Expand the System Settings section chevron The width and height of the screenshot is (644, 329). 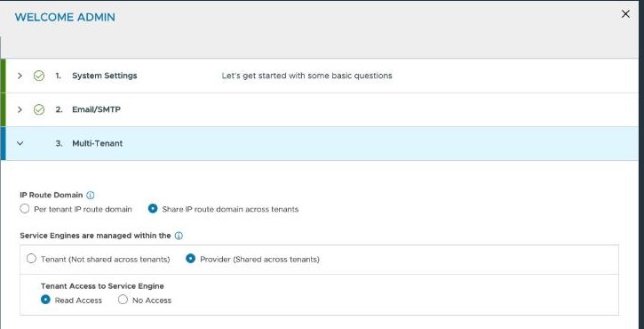click(20, 76)
